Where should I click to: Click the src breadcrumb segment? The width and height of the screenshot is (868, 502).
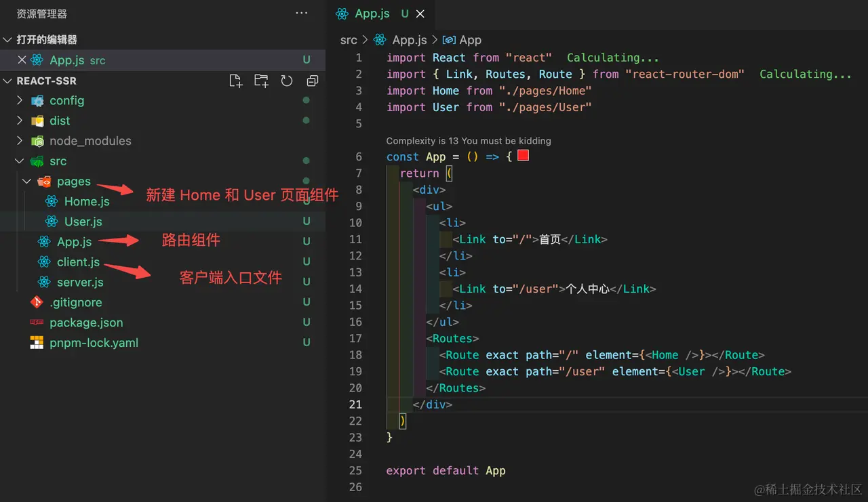[349, 40]
